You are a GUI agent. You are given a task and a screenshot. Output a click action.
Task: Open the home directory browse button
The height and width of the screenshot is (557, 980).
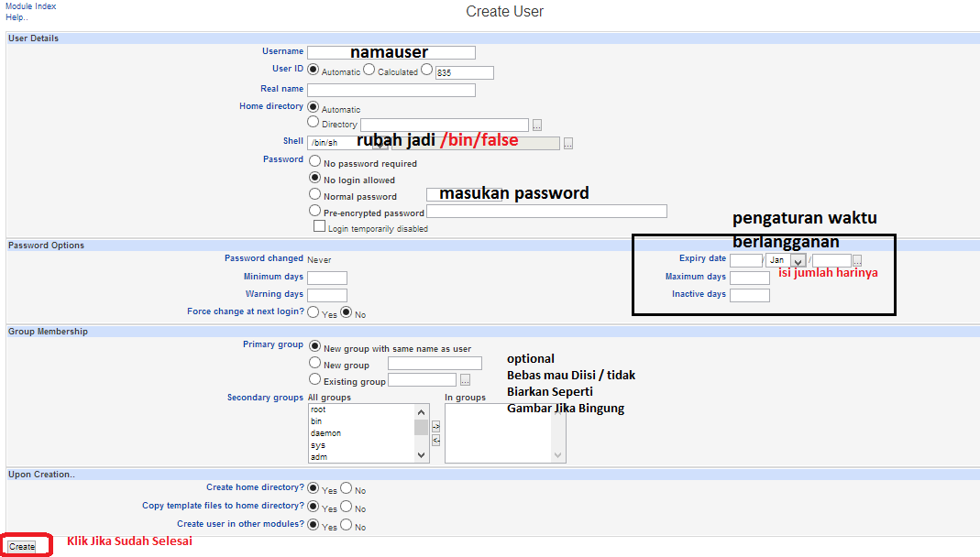537,126
